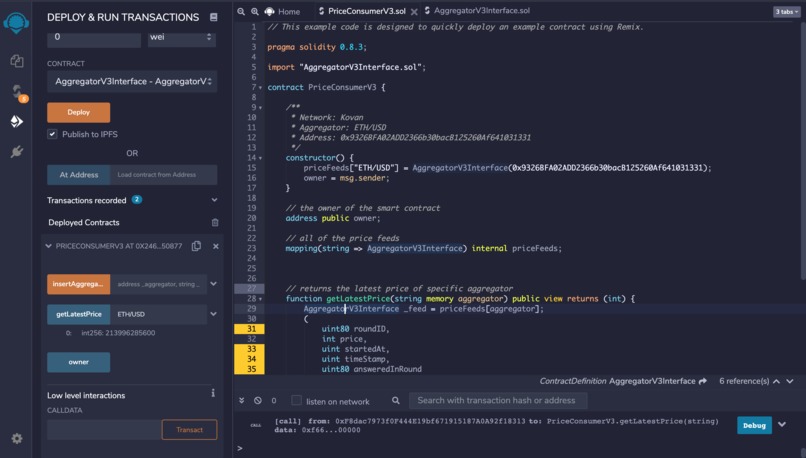Open Deploy & Run Transactions sidebar icon
This screenshot has width=806, height=458.
(16, 121)
